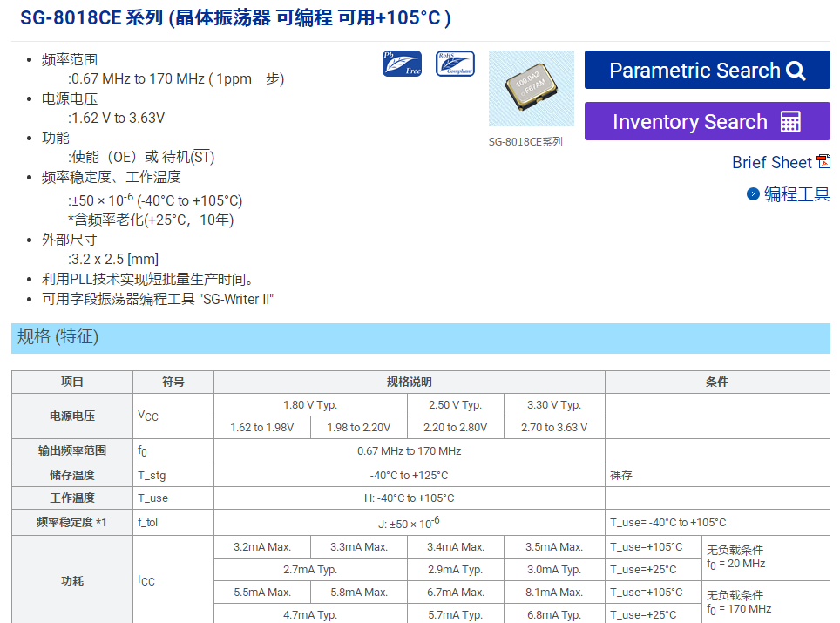Select the 规格 (特征) section header
This screenshot has height=623, width=840.
58,337
